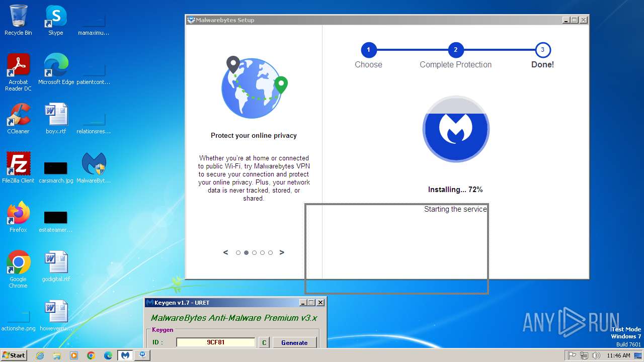
Task: Click step 1 Choose indicator
Action: (368, 50)
